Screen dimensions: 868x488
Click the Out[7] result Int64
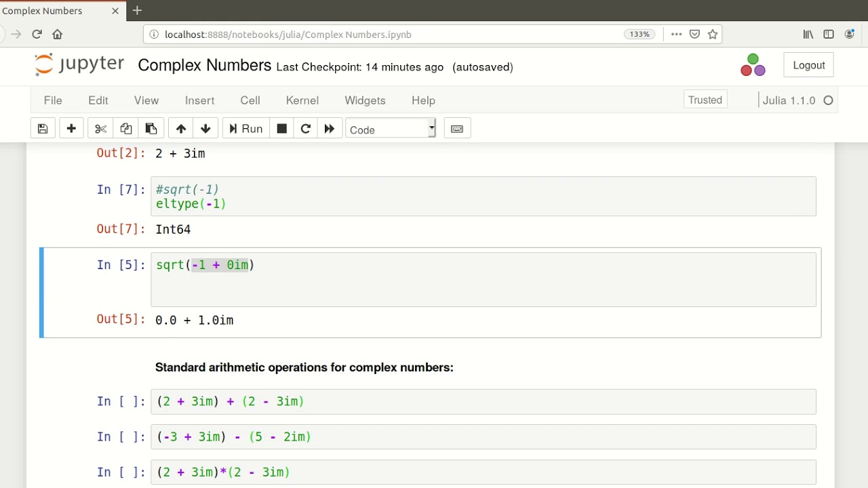pyautogui.click(x=173, y=229)
